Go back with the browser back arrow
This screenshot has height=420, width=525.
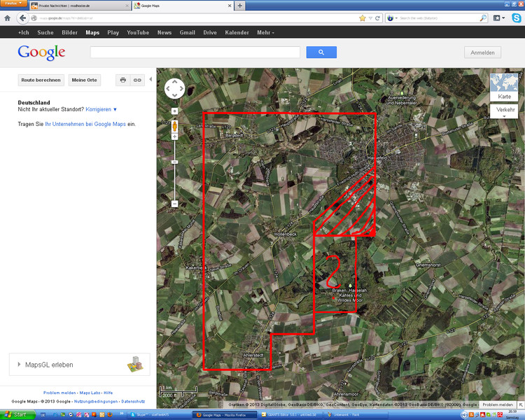22,18
